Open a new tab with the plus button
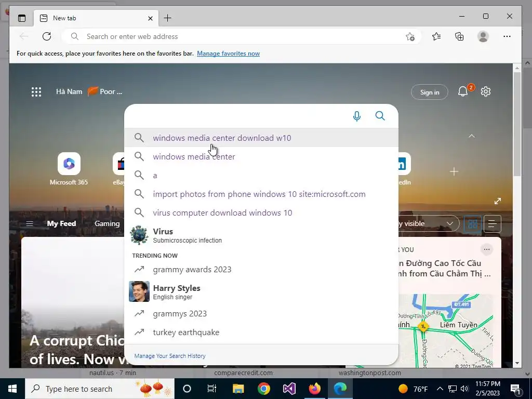 coord(168,18)
